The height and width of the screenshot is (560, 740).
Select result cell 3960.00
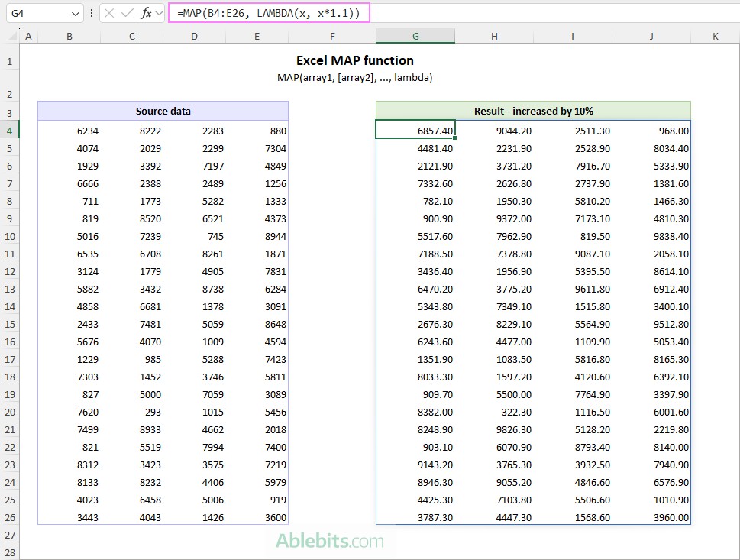pos(651,517)
